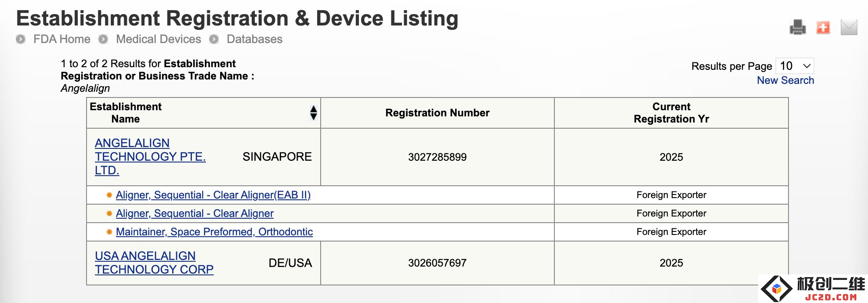This screenshot has width=868, height=303.
Task: Open ANGELALIGN TECHNOLOGY PTE. LTD. link
Action: (150, 157)
